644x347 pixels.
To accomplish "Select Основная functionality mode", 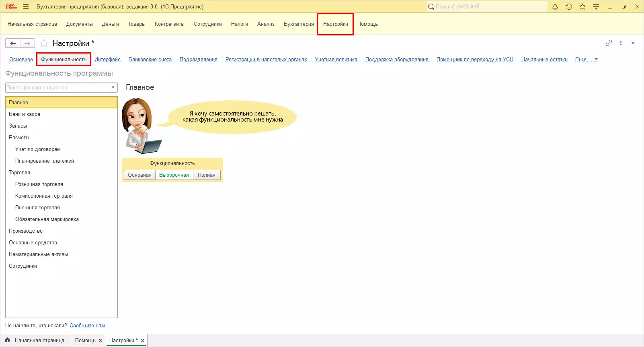I will (x=139, y=175).
